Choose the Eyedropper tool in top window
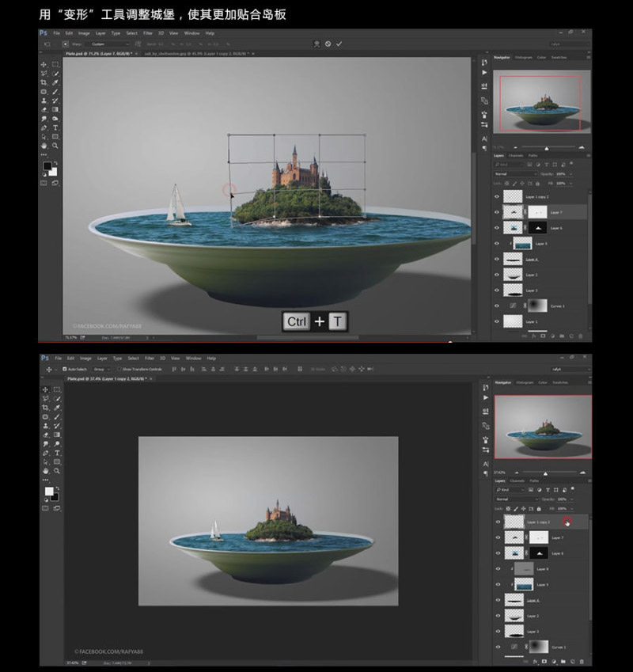The height and width of the screenshot is (672, 633). 55,82
